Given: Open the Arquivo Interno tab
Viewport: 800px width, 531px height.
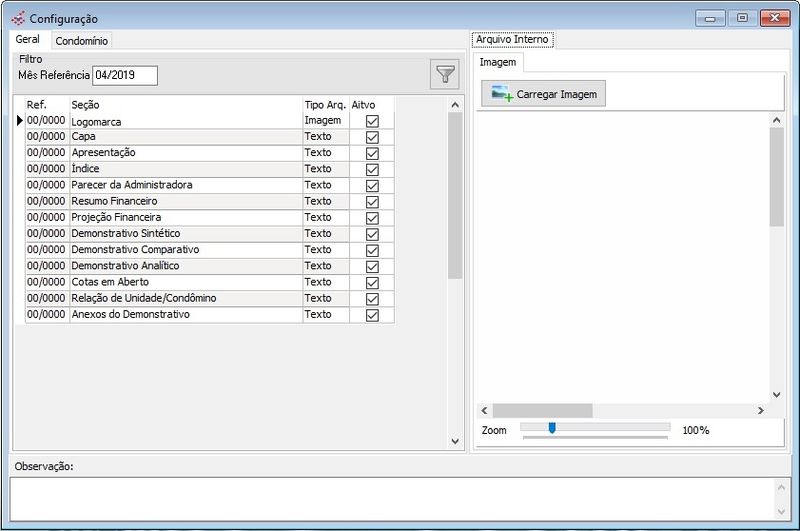Looking at the screenshot, I should (512, 40).
